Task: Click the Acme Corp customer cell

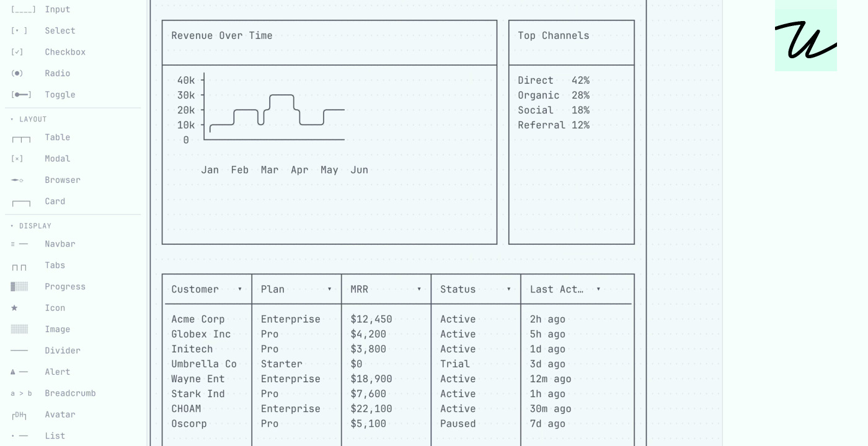Action: tap(198, 320)
